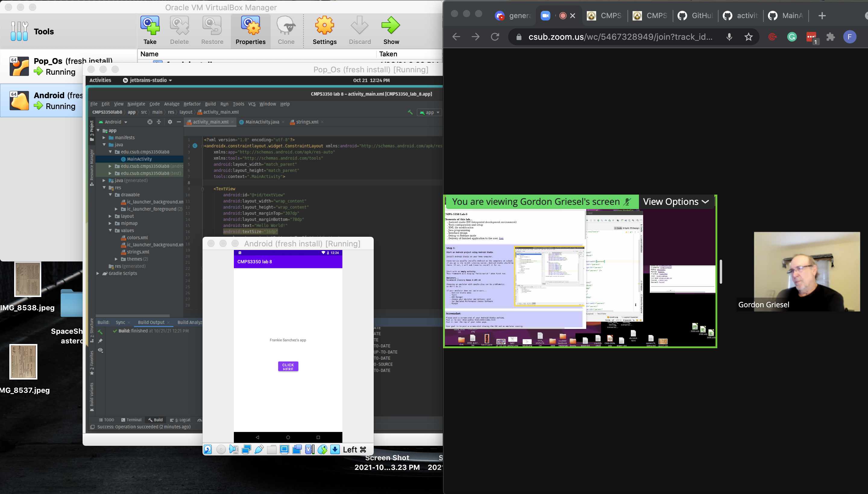Open the Terminal tool window tab
This screenshot has width=868, height=494.
pos(131,420)
